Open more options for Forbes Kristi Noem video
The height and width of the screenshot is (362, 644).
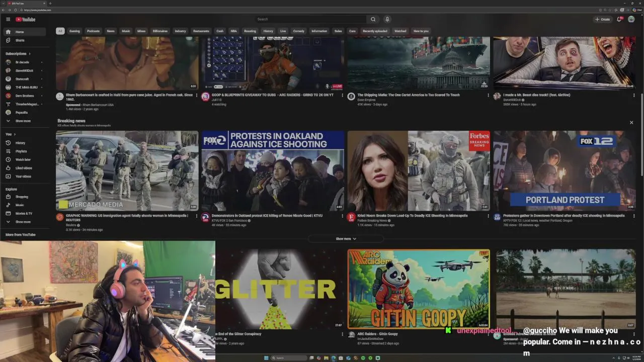click(x=488, y=216)
